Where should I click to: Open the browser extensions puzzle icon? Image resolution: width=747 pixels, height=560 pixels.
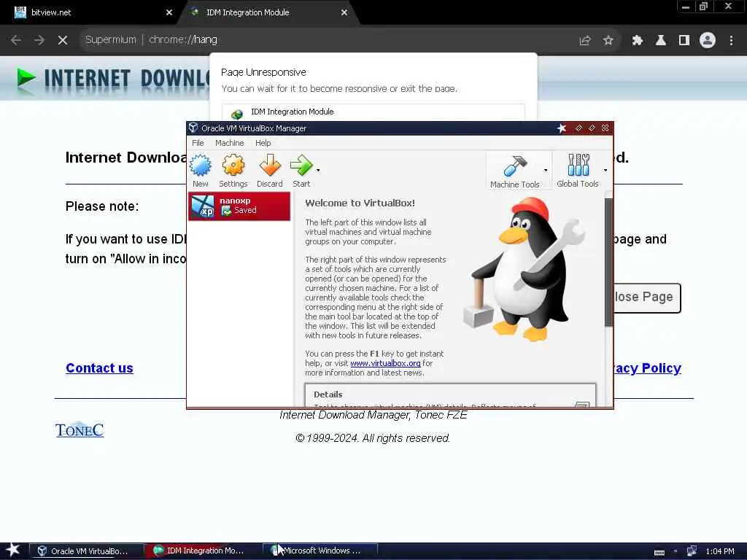pos(637,41)
